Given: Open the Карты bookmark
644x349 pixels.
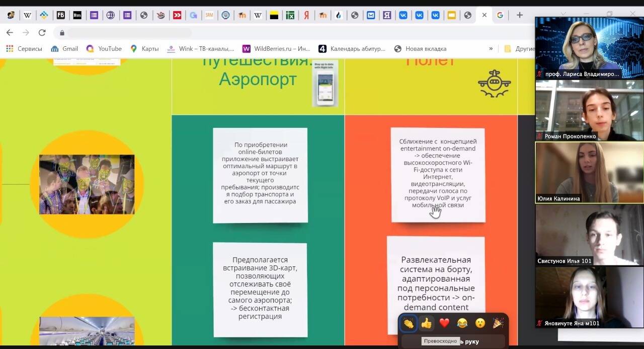Looking at the screenshot, I should pos(144,49).
